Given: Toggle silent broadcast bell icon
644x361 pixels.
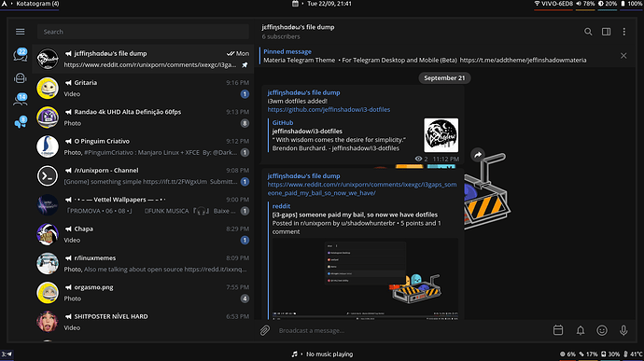Looking at the screenshot, I should (x=581, y=330).
